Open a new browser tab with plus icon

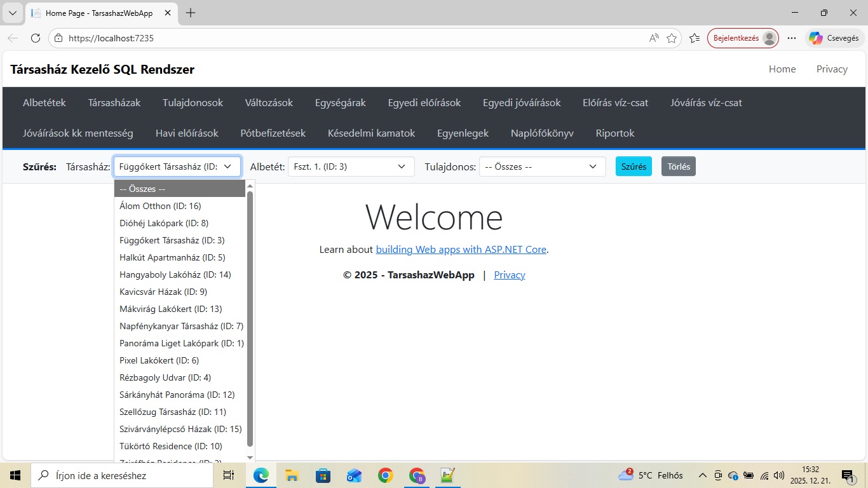191,13
